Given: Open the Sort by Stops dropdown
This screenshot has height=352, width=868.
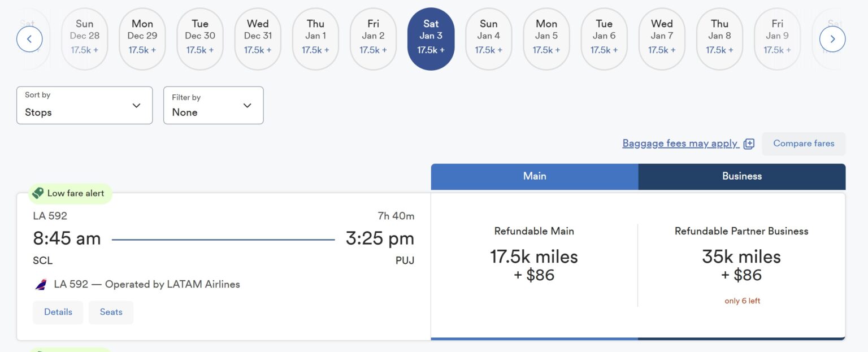Looking at the screenshot, I should pyautogui.click(x=84, y=105).
